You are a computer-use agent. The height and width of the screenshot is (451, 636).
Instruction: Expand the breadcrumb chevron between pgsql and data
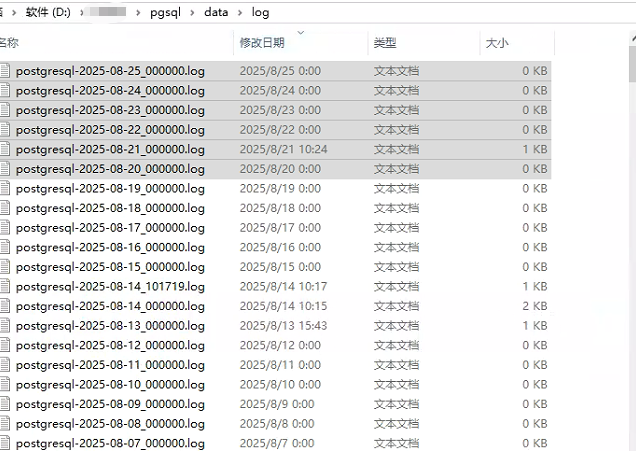(x=192, y=13)
